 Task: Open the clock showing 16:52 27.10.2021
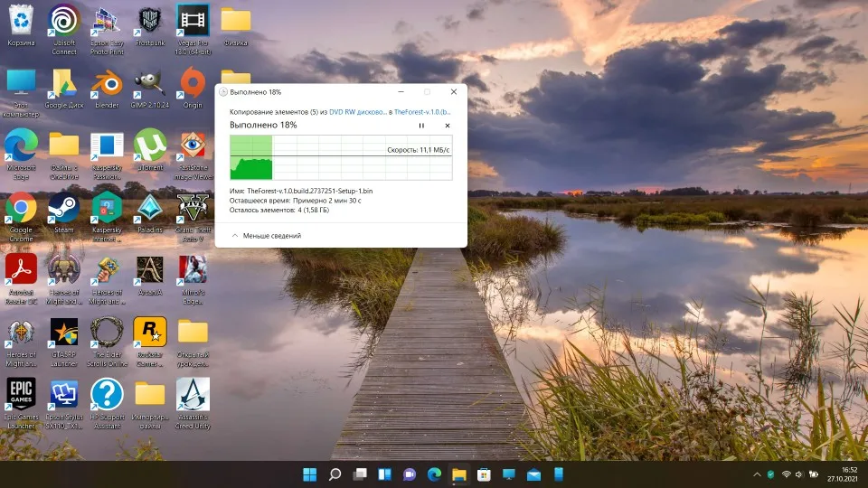point(843,474)
